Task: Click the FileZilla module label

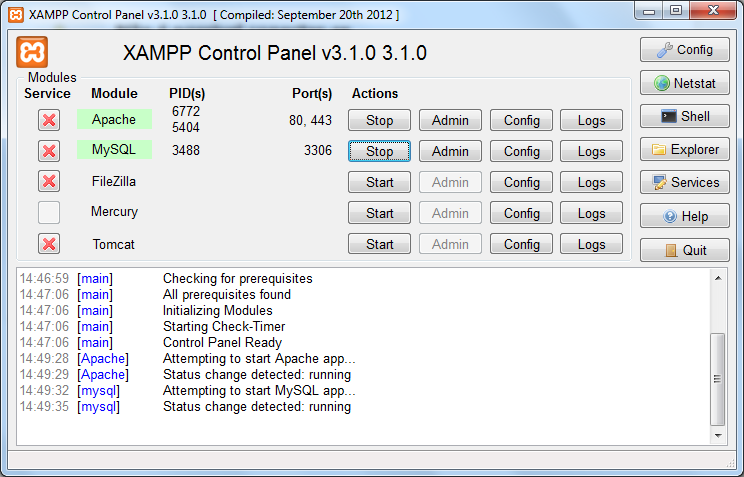Action: click(x=114, y=181)
